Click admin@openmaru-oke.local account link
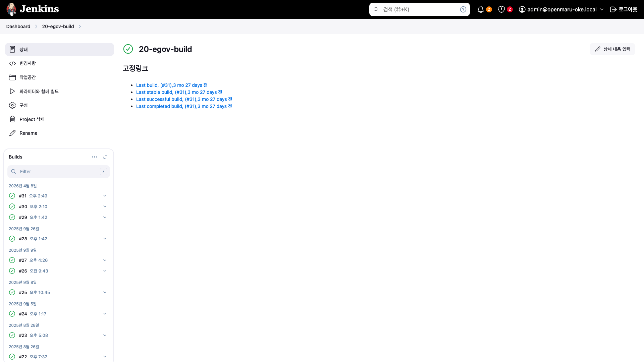 (x=562, y=9)
